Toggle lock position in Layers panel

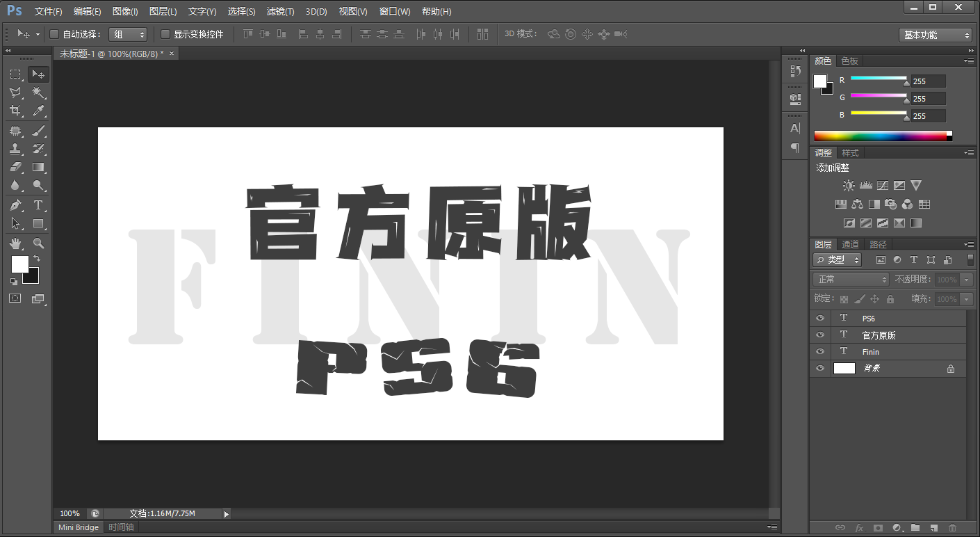click(874, 299)
